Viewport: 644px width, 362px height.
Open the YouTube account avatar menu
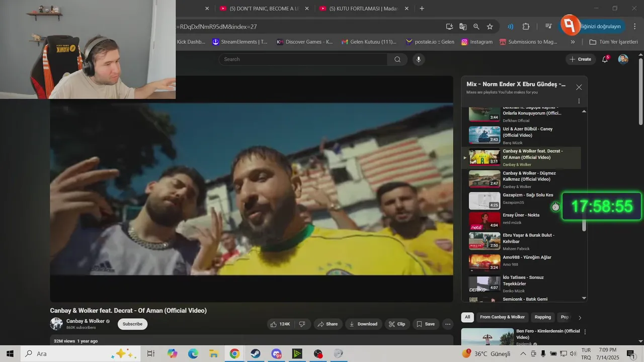(623, 59)
